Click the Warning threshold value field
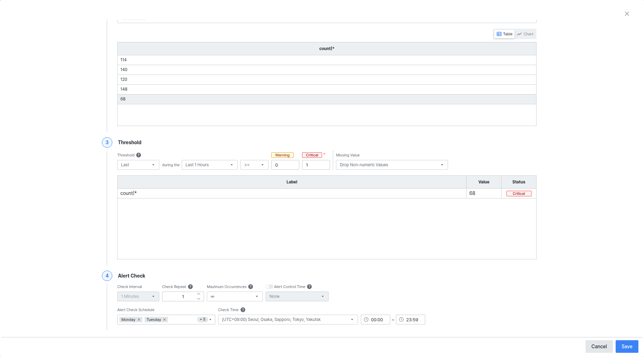This screenshot has width=644, height=357. click(x=285, y=165)
